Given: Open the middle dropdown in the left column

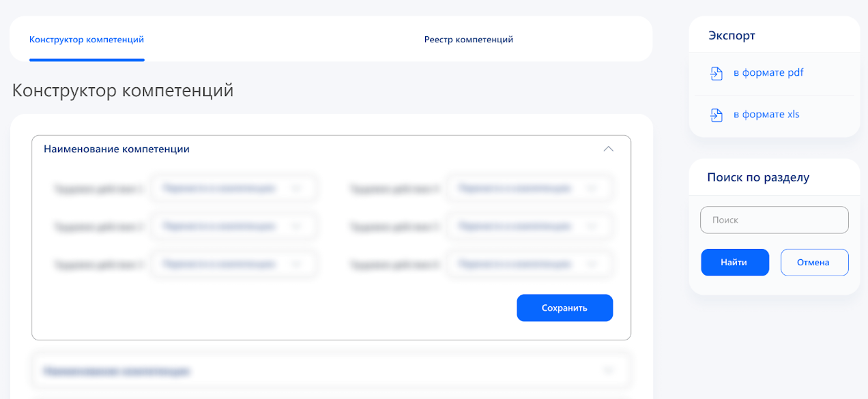Looking at the screenshot, I should tap(233, 226).
